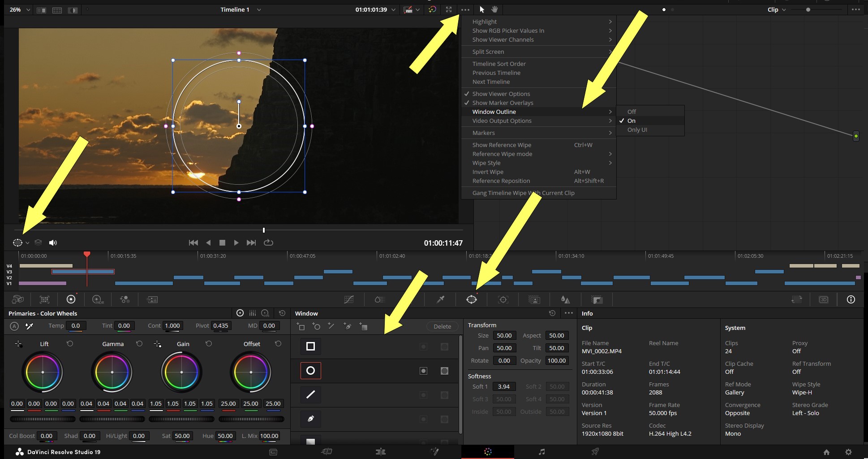Open the Blur palette
This screenshot has height=459, width=868.
565,299
